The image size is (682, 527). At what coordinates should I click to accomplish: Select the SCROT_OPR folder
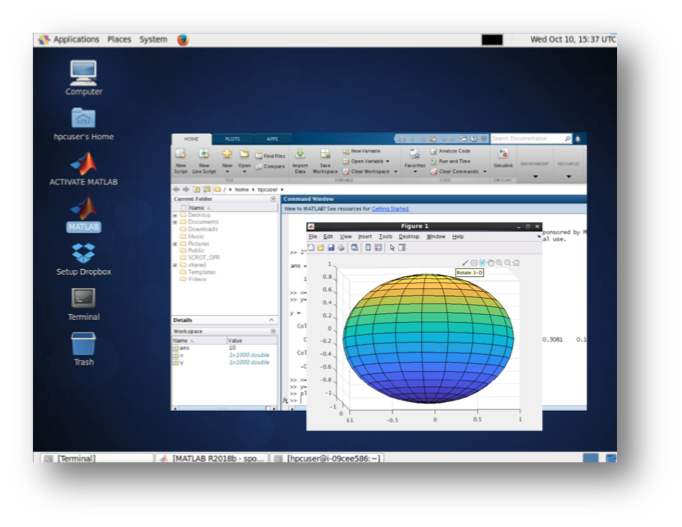(x=200, y=257)
